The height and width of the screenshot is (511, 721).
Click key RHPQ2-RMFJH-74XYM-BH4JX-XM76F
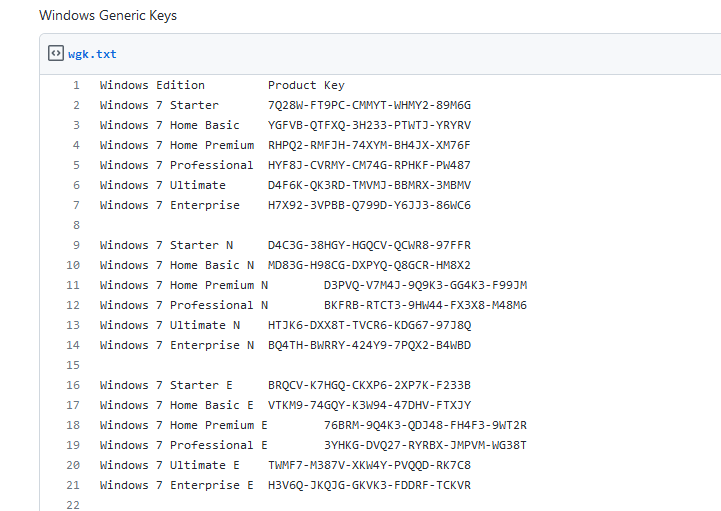[369, 145]
